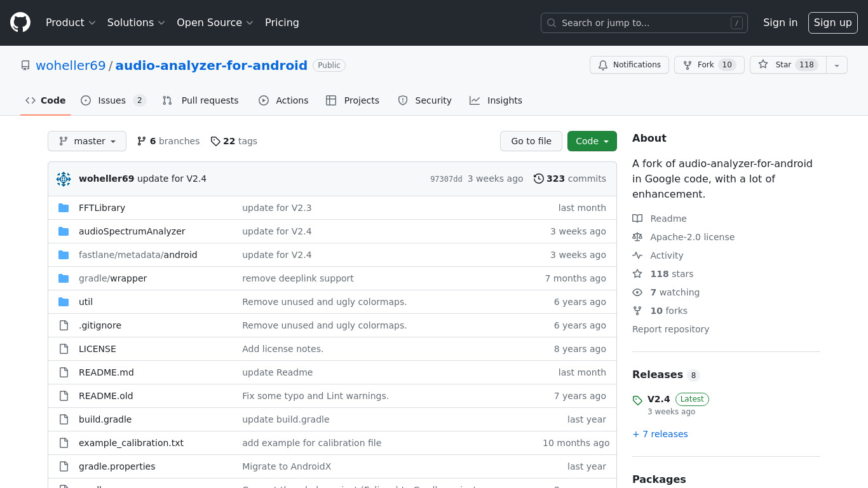Click Report repository link

click(670, 329)
